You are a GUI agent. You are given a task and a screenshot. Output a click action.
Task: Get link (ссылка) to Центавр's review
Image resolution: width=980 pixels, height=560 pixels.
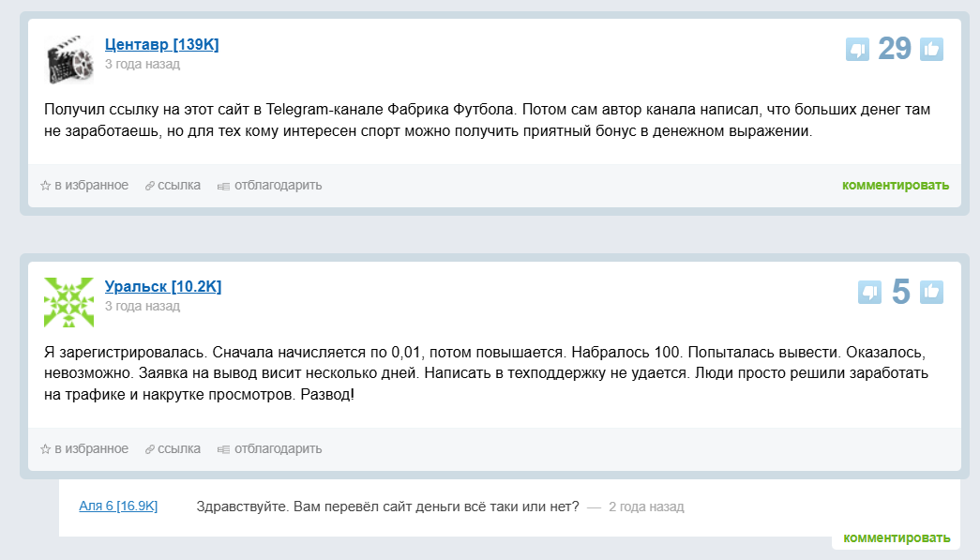173,186
